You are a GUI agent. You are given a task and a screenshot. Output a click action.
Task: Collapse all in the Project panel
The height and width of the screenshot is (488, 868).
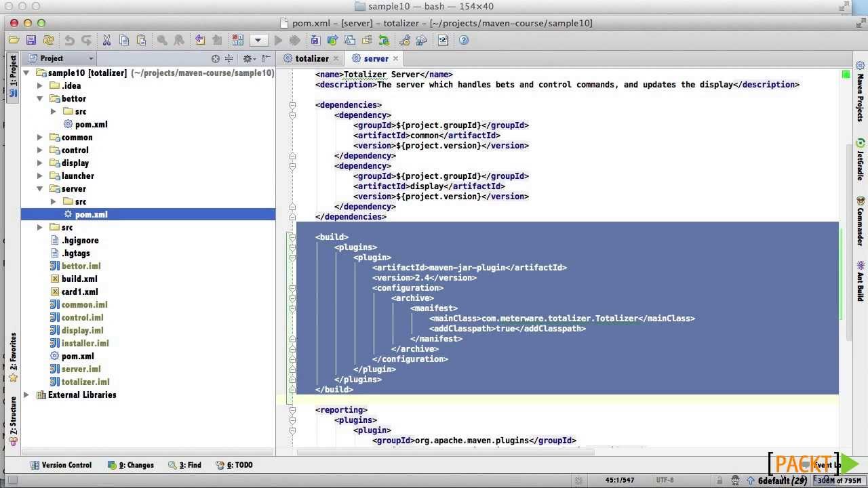pos(229,58)
